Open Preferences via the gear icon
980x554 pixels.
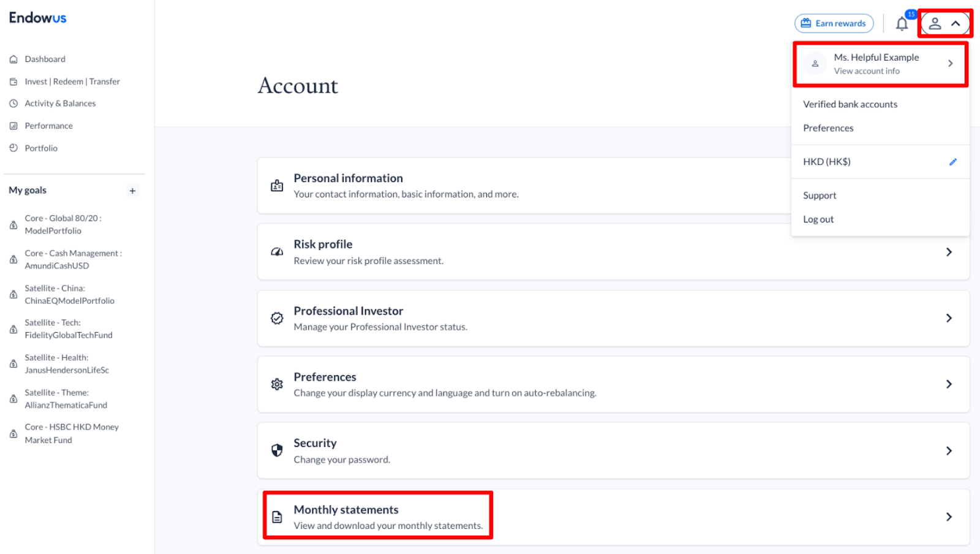[x=277, y=384]
